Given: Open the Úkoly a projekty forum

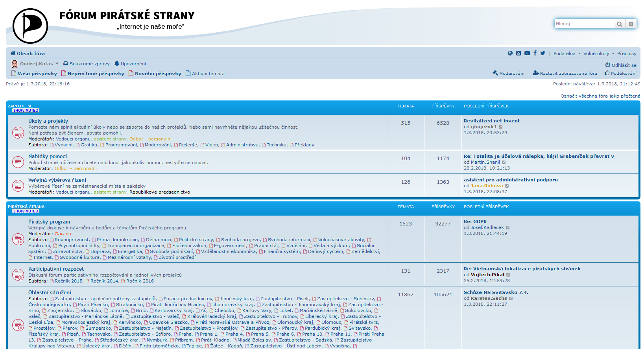Looking at the screenshot, I should tap(48, 121).
